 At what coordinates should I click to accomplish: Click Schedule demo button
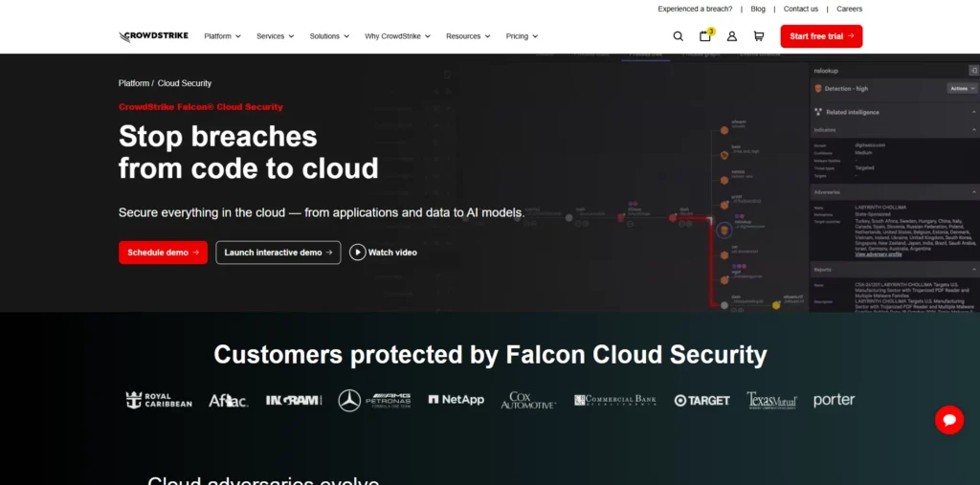(163, 253)
